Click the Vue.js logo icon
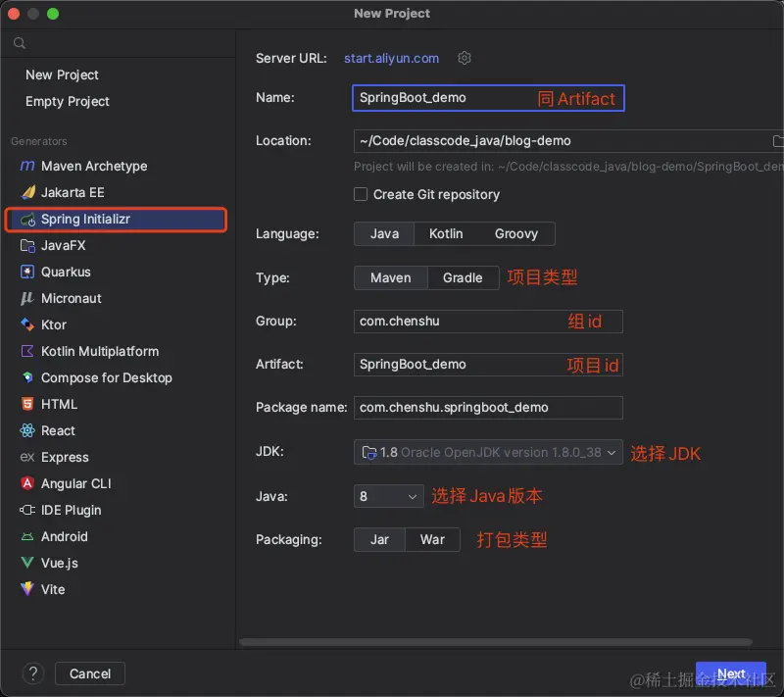The width and height of the screenshot is (784, 697). pos(27,563)
